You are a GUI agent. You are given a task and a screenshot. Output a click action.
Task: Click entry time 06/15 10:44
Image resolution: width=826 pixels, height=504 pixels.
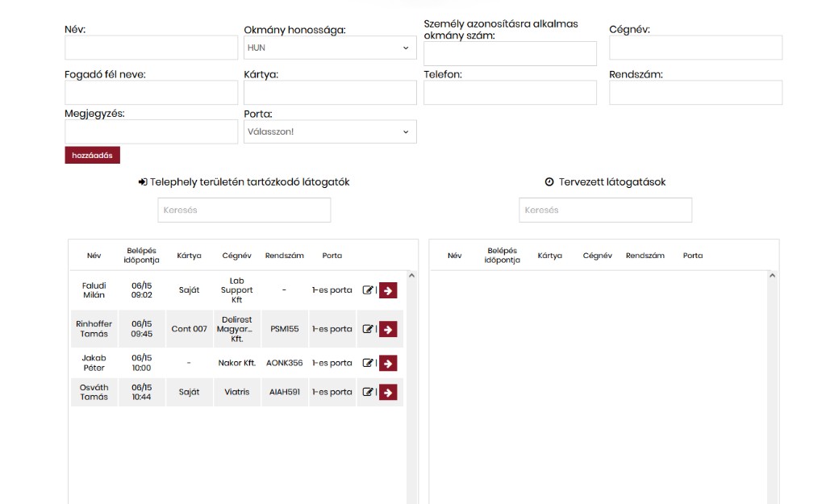[141, 392]
